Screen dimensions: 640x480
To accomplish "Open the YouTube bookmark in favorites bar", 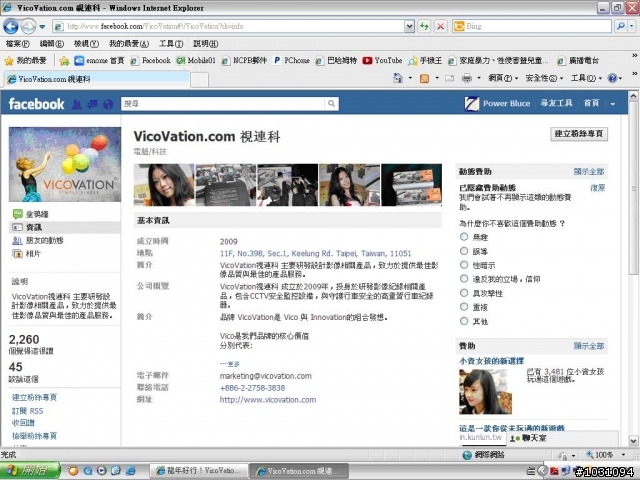I will 382,60.
